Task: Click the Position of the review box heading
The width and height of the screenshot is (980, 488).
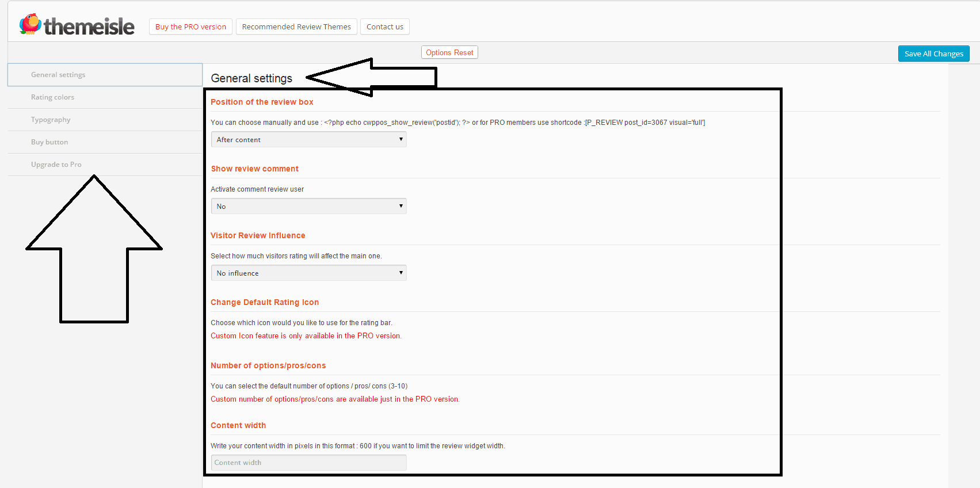Action: (262, 102)
